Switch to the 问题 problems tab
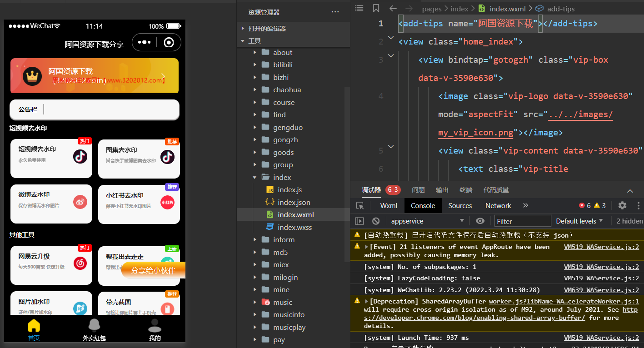The width and height of the screenshot is (644, 348). pyautogui.click(x=418, y=190)
